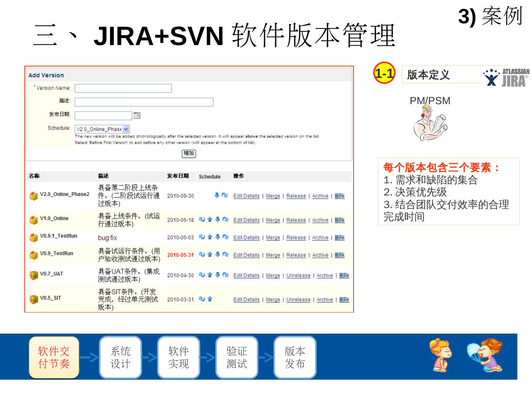Open Edit Details for V1.0_Online
This screenshot has width=532, height=399.
(x=246, y=220)
